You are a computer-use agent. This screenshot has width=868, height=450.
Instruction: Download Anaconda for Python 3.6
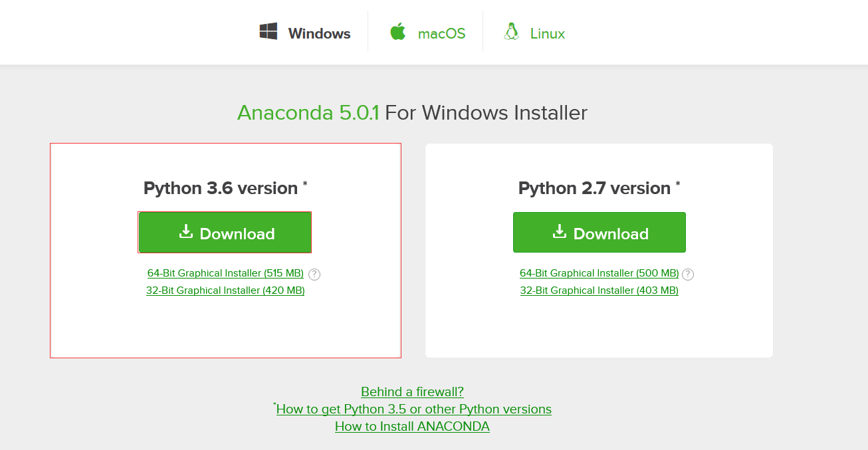(225, 232)
